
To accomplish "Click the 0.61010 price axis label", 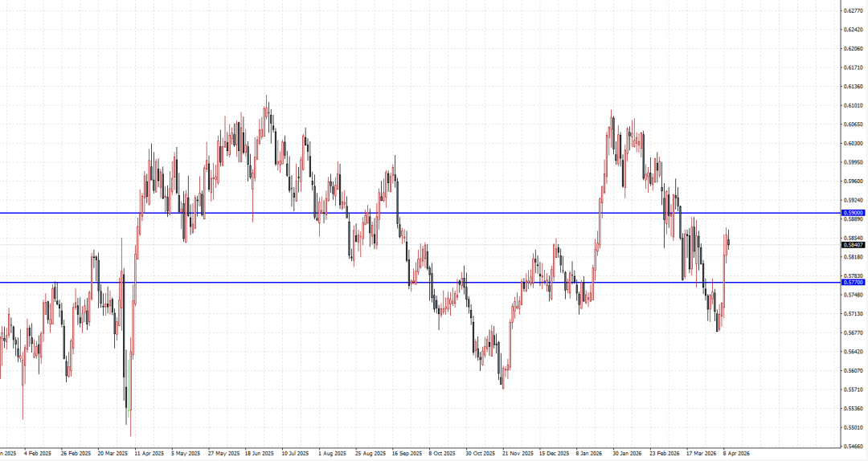I will pyautogui.click(x=854, y=105).
